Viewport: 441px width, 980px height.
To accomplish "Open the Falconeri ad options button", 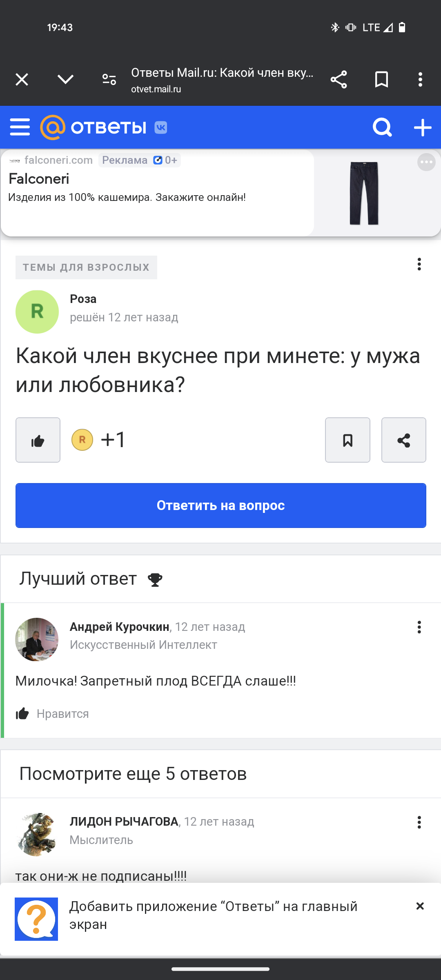I will (x=426, y=163).
